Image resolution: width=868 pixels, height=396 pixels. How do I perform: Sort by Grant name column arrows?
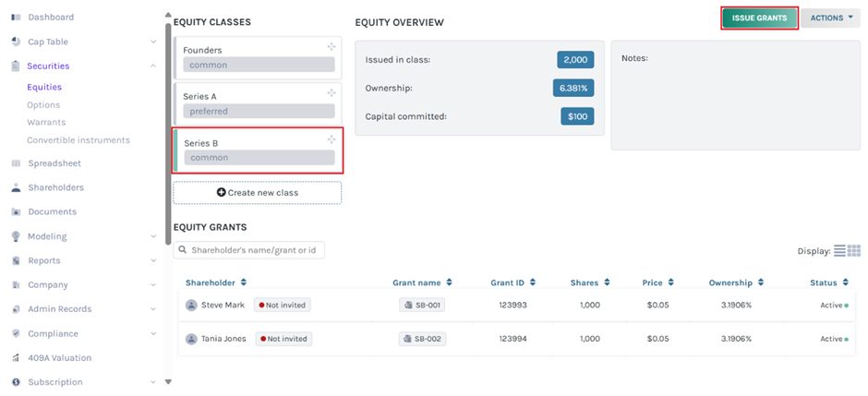click(449, 282)
